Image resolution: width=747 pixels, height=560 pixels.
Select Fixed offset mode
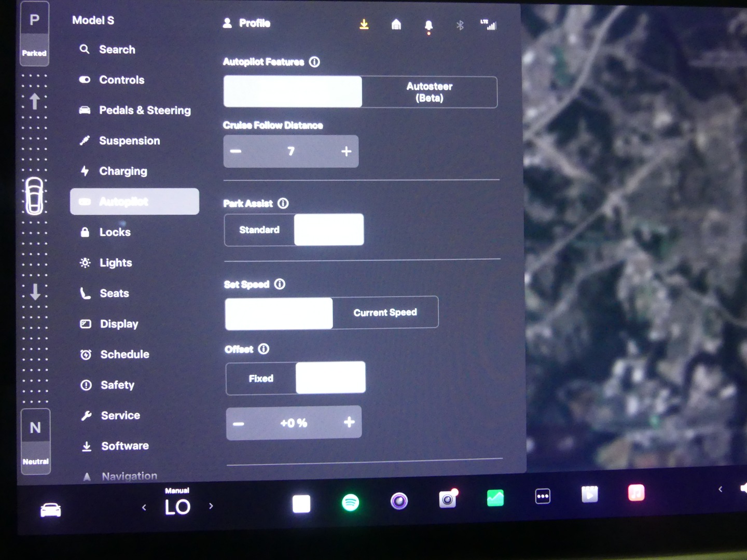tap(261, 379)
